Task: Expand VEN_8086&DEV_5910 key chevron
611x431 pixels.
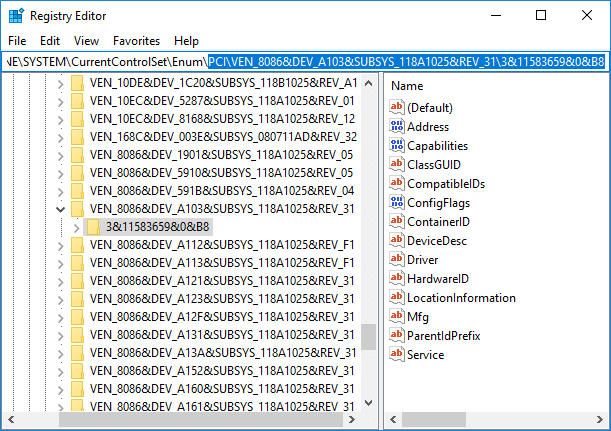Action: coord(60,174)
